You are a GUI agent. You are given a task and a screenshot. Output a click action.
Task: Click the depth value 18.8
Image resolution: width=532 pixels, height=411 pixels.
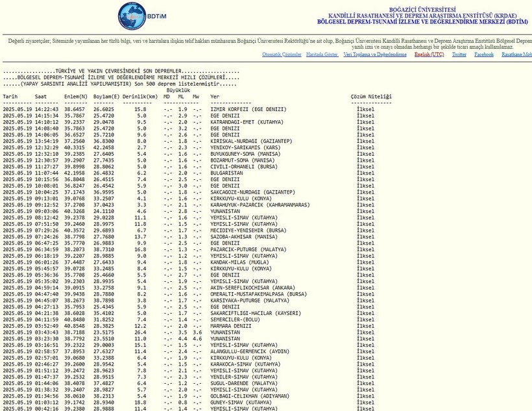(141, 402)
